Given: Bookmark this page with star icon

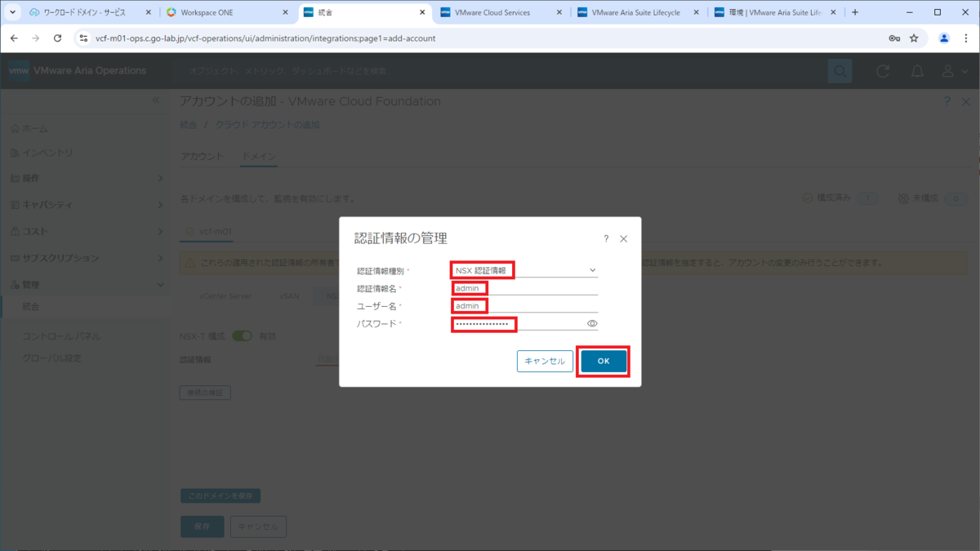Looking at the screenshot, I should [915, 38].
